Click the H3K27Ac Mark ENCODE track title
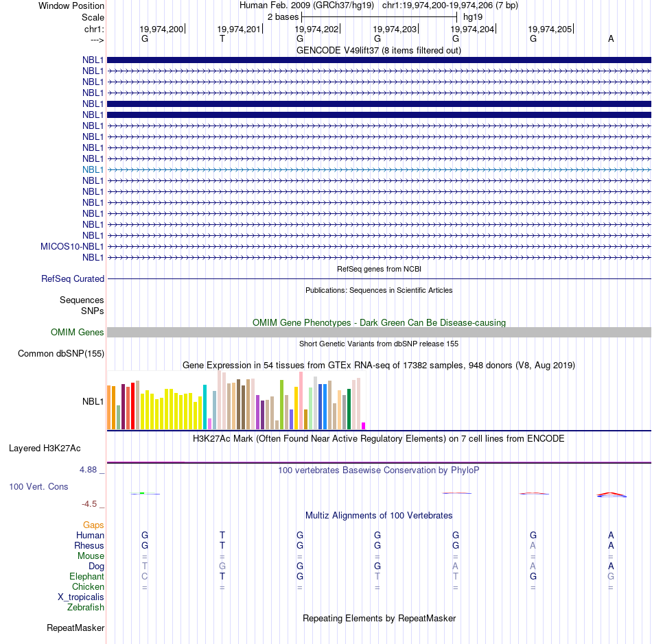This screenshot has width=652, height=644. pyautogui.click(x=379, y=439)
